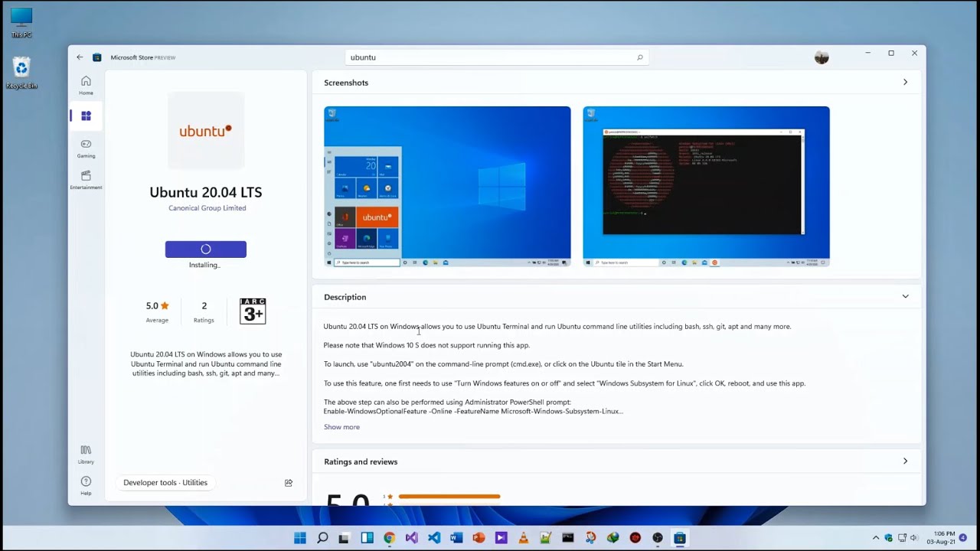
Task: Click the share icon beside Developer tools
Action: pyautogui.click(x=289, y=483)
